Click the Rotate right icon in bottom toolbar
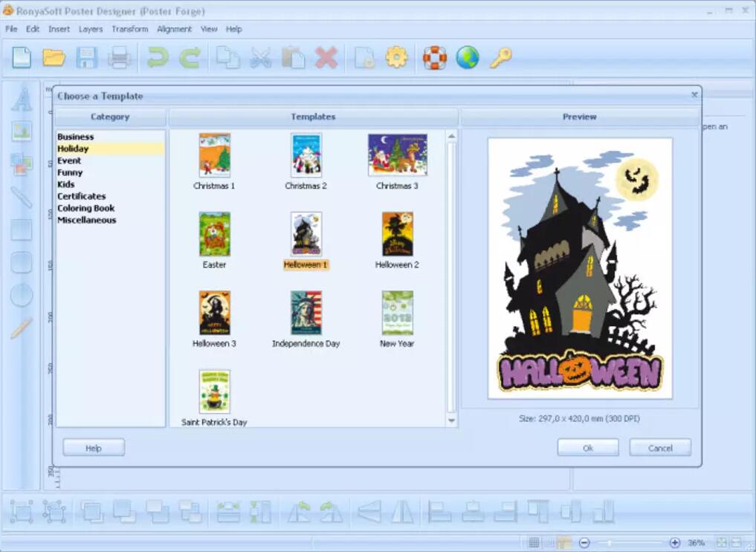Screen dimensions: 756x552 pyautogui.click(x=332, y=512)
